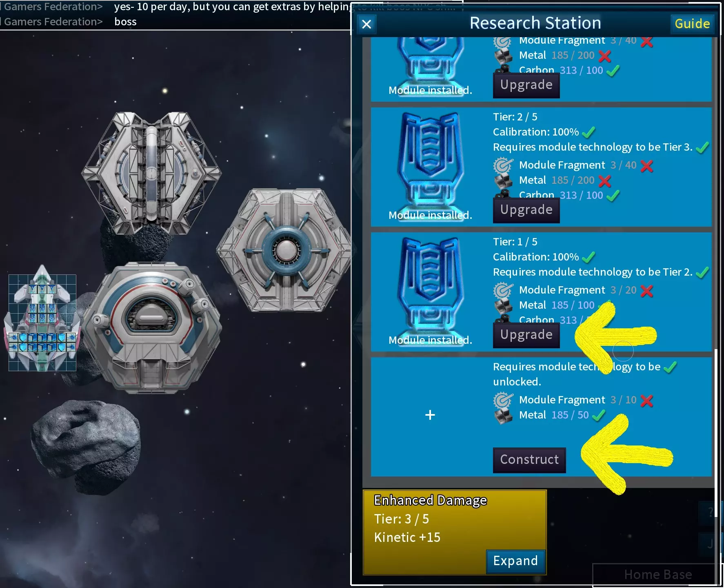Image resolution: width=724 pixels, height=588 pixels.
Task: Open the Guide for Research Station
Action: pyautogui.click(x=692, y=24)
